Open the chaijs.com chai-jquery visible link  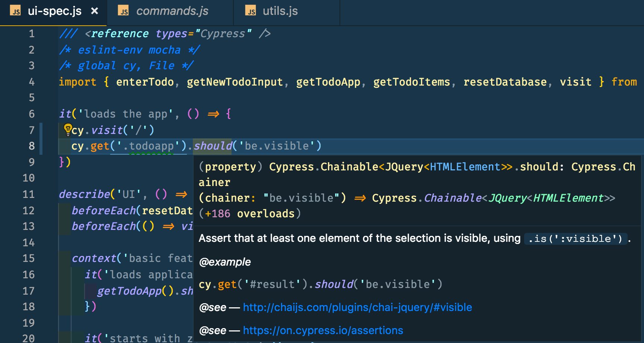tap(357, 307)
